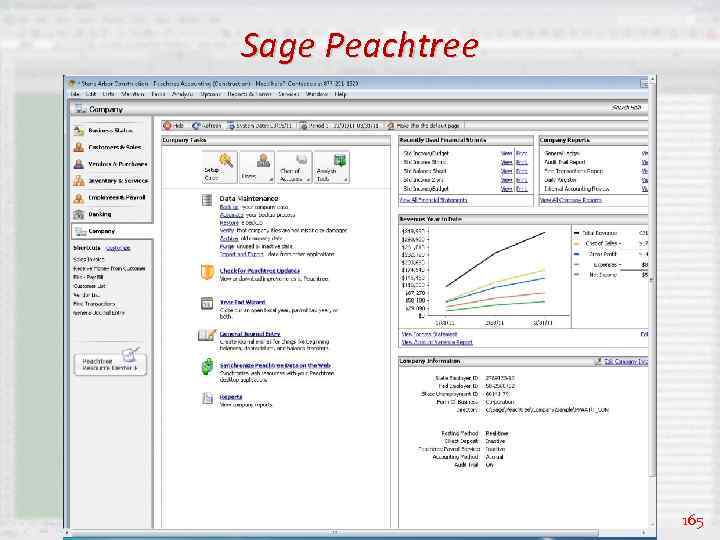This screenshot has width=720, height=540.
Task: Open the Employees & Payroll navigation icon
Action: pos(79,198)
